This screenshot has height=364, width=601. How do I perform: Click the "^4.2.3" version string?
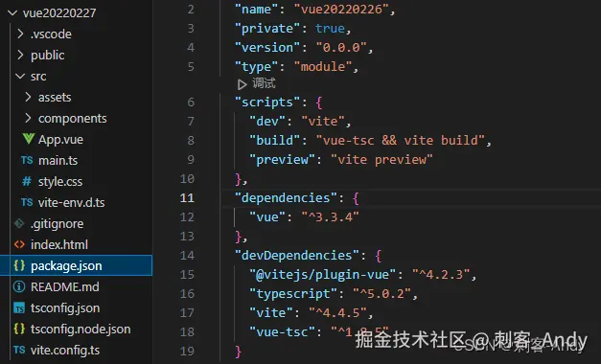coord(441,274)
